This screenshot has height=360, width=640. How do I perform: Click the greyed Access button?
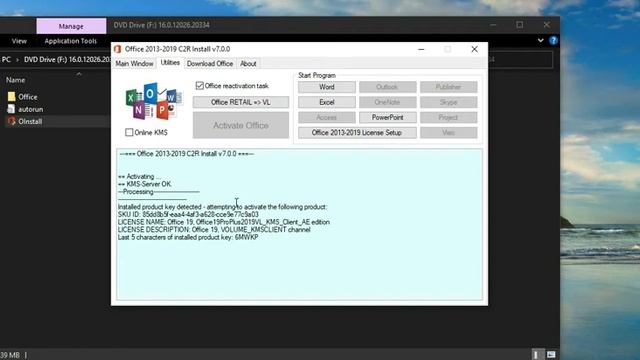(327, 117)
